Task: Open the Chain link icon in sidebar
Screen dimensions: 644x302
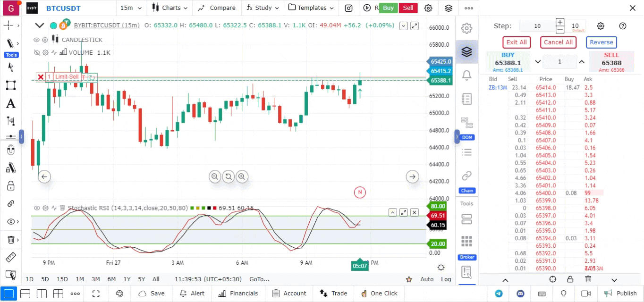Action: click(466, 176)
